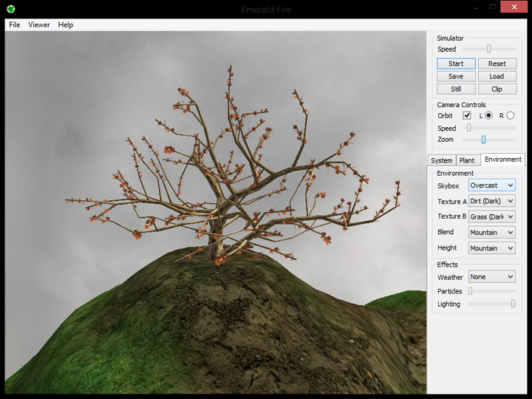Expand the Texture A dropdown
The height and width of the screenshot is (399, 532).
click(x=491, y=201)
